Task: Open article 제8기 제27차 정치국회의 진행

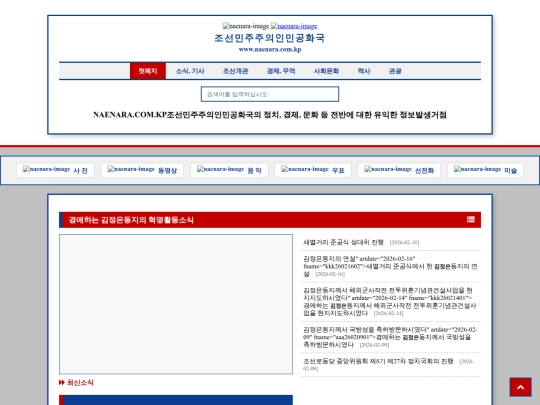Action: [x=378, y=361]
